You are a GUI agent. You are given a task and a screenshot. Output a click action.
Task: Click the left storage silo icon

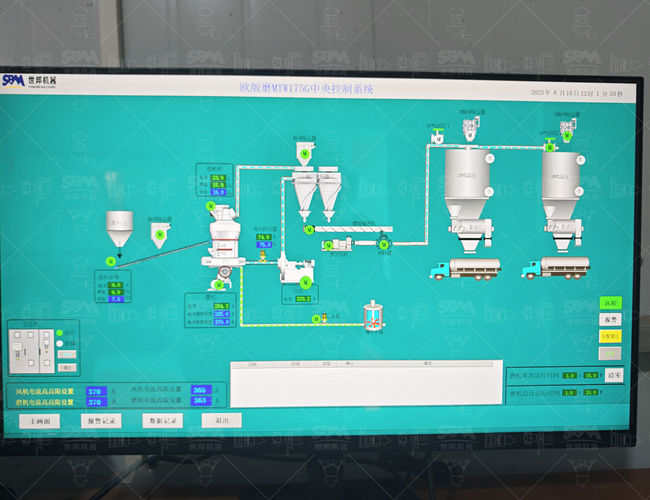coord(464,190)
